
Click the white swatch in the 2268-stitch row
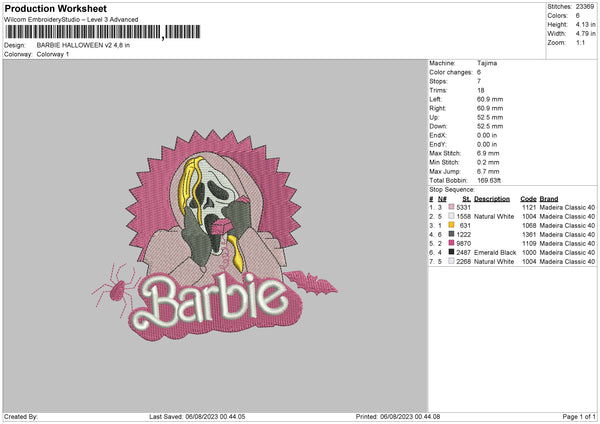(452, 261)
